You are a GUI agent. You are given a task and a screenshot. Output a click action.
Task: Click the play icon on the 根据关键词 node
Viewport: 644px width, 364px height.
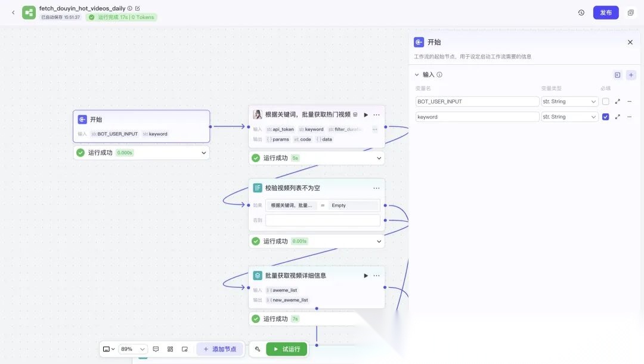[x=366, y=114]
